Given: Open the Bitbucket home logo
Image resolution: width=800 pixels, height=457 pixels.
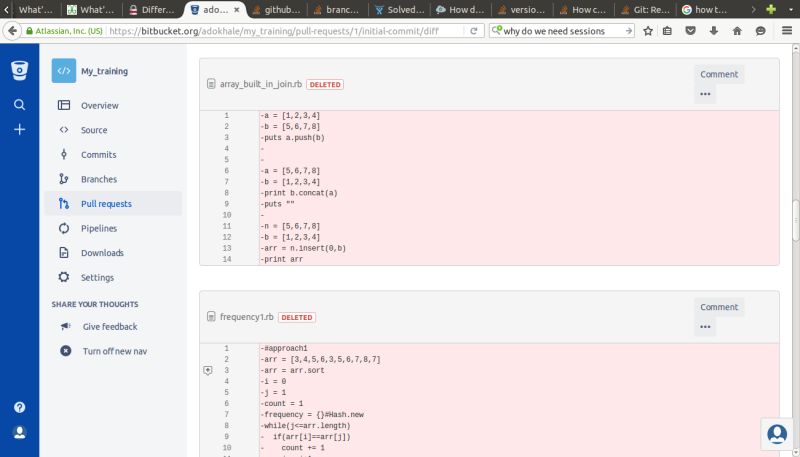Looking at the screenshot, I should [19, 70].
